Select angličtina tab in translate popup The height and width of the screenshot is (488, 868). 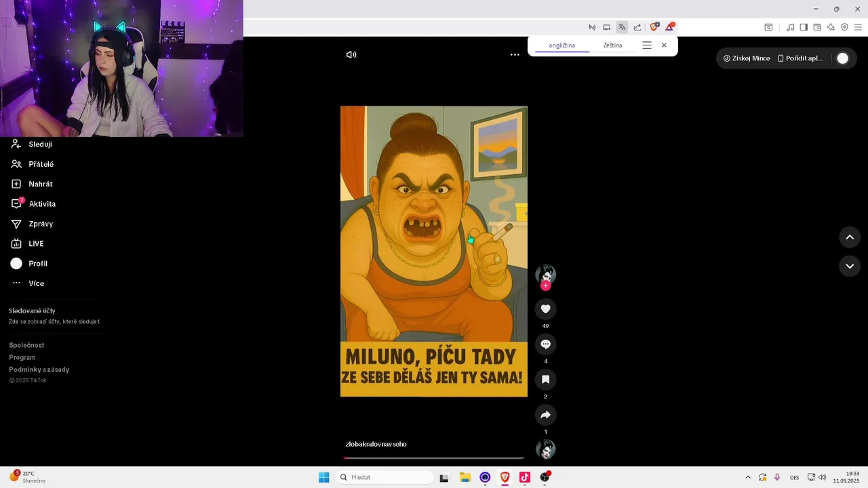coord(561,45)
